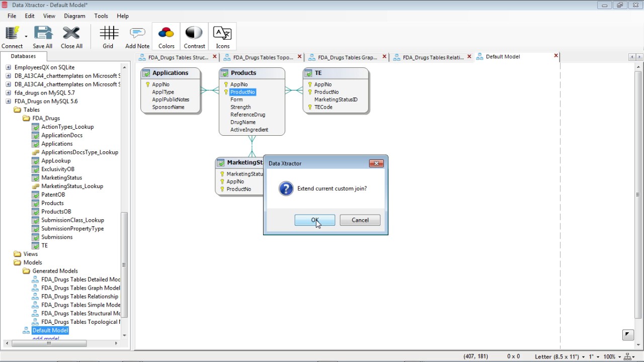The image size is (644, 362).
Task: Click the Applications table icon in diagram
Action: (x=146, y=73)
